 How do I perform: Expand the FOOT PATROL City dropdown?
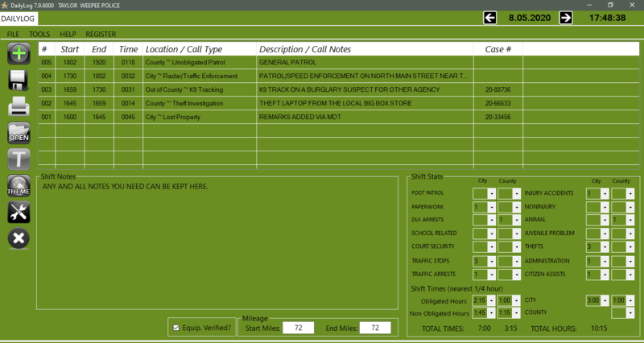pos(492,193)
